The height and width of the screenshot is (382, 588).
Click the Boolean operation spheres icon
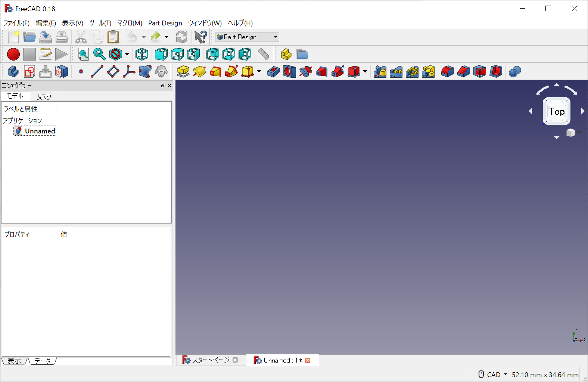click(515, 71)
